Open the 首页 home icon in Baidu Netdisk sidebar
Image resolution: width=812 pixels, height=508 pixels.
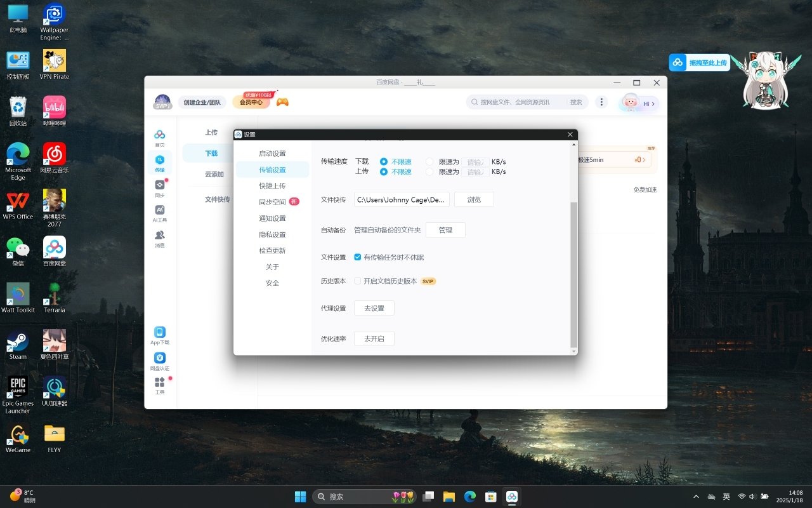(x=160, y=138)
